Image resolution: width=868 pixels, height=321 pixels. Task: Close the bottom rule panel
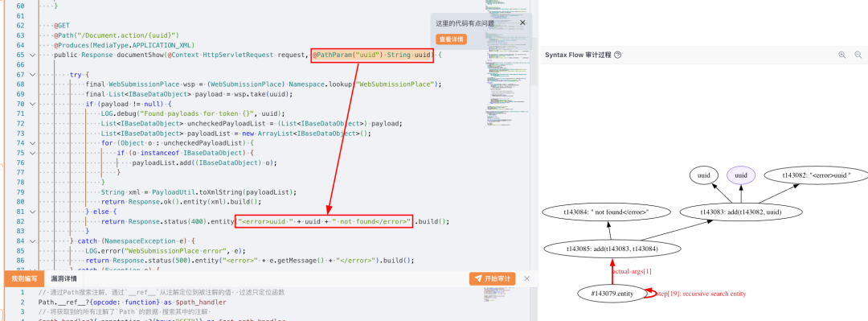[x=526, y=278]
